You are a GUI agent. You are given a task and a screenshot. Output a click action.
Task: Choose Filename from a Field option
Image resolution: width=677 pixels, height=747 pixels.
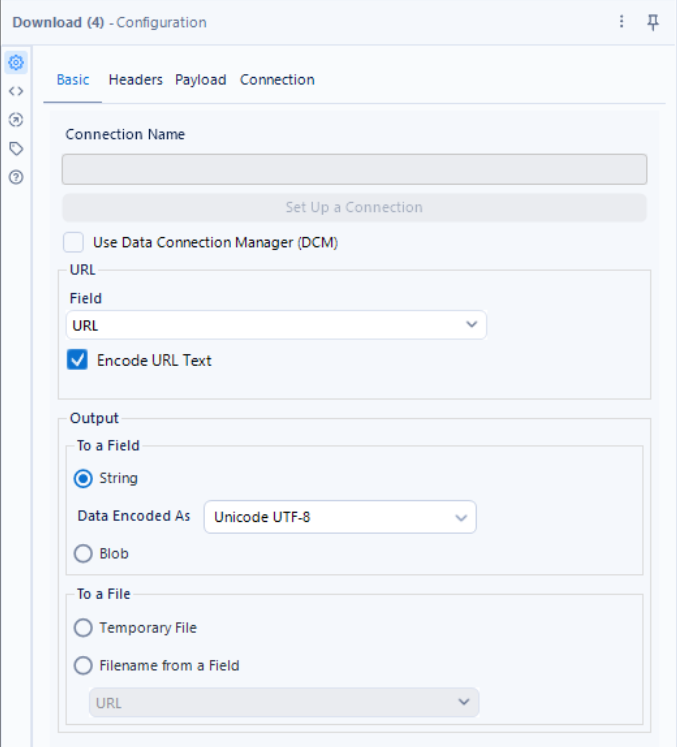pos(84,665)
